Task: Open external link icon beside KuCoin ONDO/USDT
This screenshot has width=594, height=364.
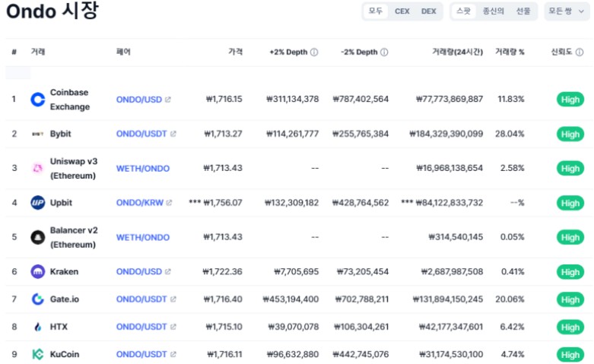Action: tap(173, 355)
